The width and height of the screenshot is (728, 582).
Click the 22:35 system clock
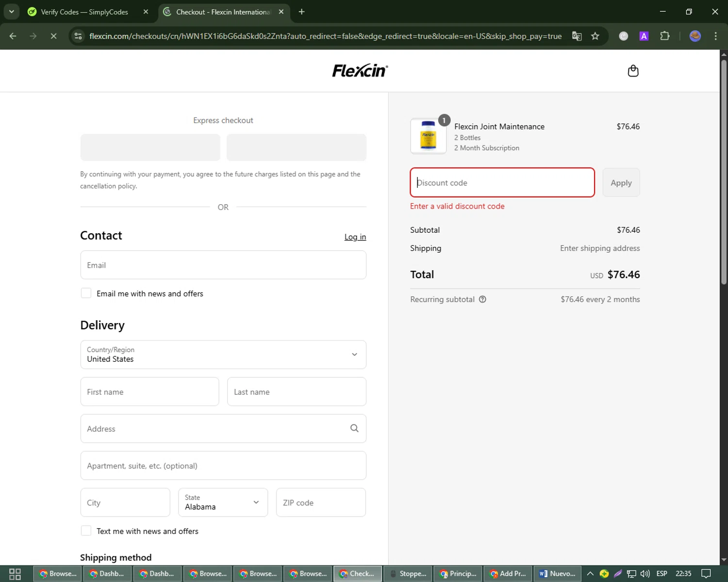coord(683,574)
